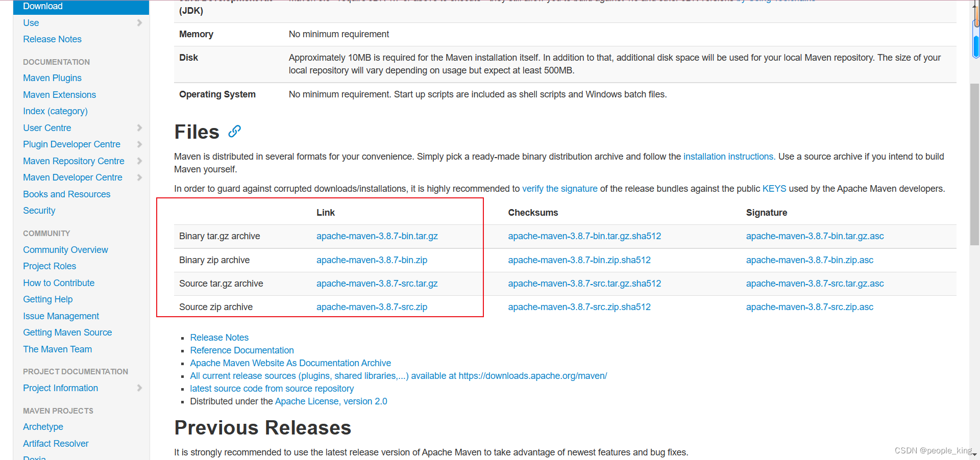Screen dimensions: 980x460
Task: Open apache-maven-3.8.7-bin.tar.gz.asc signature
Action: click(x=815, y=236)
